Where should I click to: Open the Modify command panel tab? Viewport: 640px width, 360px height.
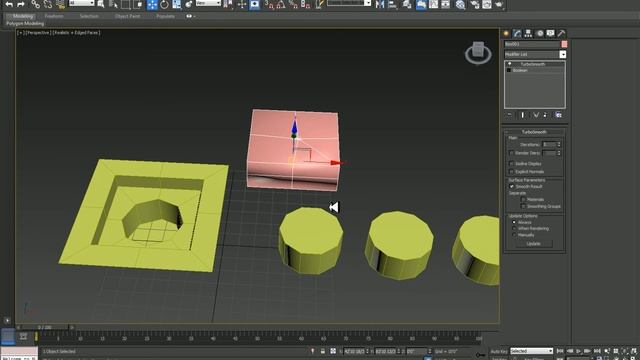(x=517, y=33)
